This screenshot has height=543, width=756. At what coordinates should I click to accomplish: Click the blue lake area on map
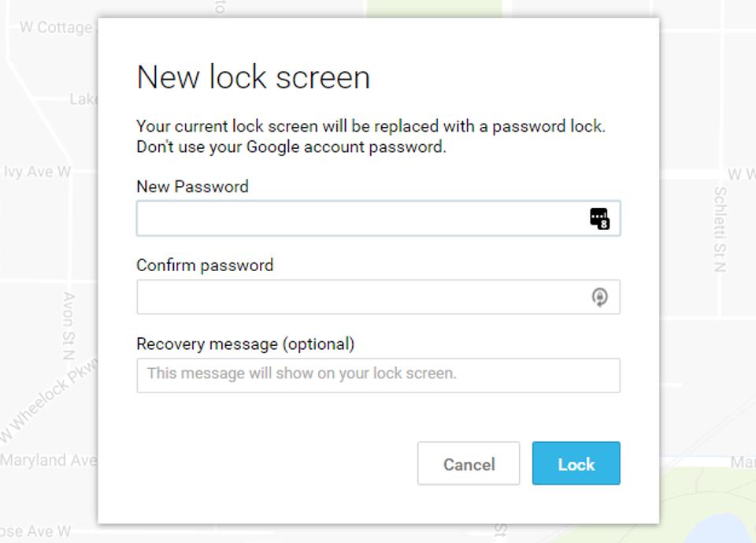pos(721,530)
